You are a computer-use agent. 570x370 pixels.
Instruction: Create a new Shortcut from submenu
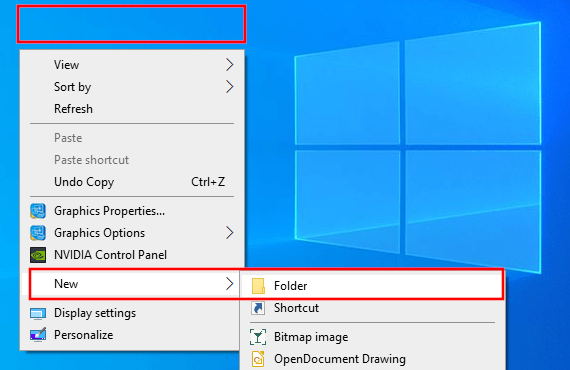pyautogui.click(x=372, y=308)
